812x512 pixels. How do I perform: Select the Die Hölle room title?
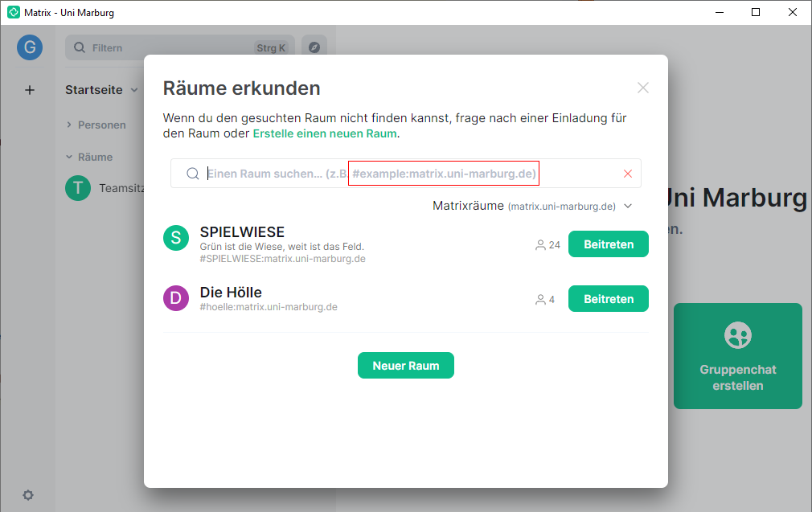coord(231,293)
